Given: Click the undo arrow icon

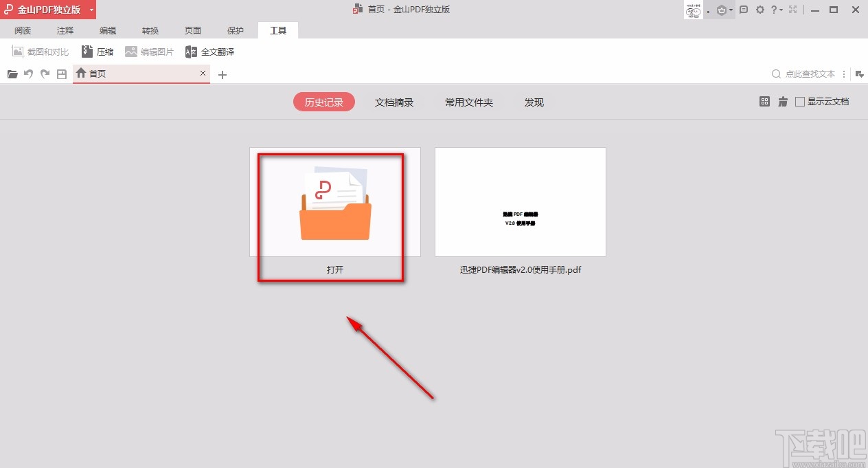Looking at the screenshot, I should coord(28,74).
